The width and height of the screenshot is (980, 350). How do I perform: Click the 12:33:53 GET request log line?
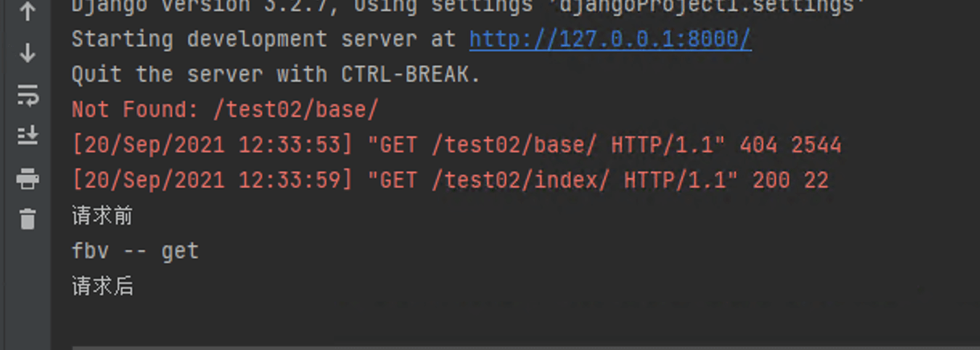point(456,145)
